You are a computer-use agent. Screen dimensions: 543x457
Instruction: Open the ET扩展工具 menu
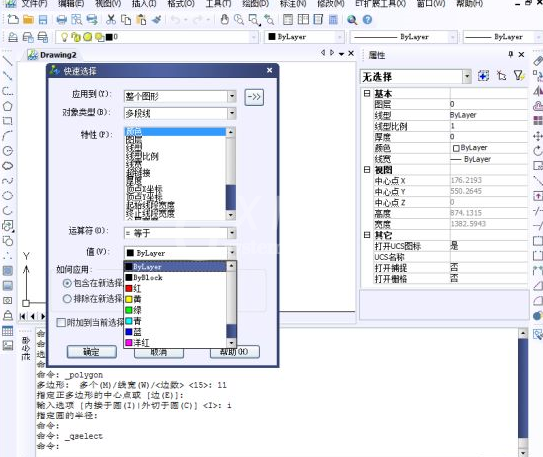tap(380, 3)
